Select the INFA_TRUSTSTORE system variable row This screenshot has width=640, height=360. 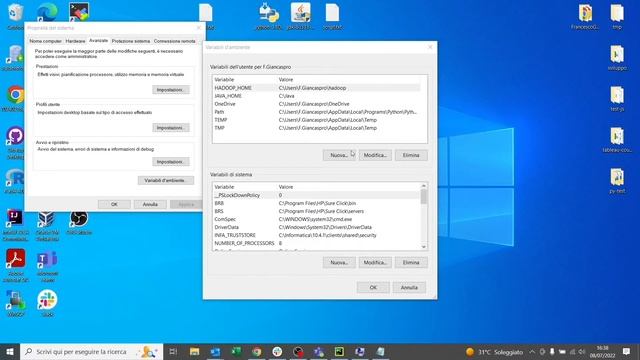316,235
